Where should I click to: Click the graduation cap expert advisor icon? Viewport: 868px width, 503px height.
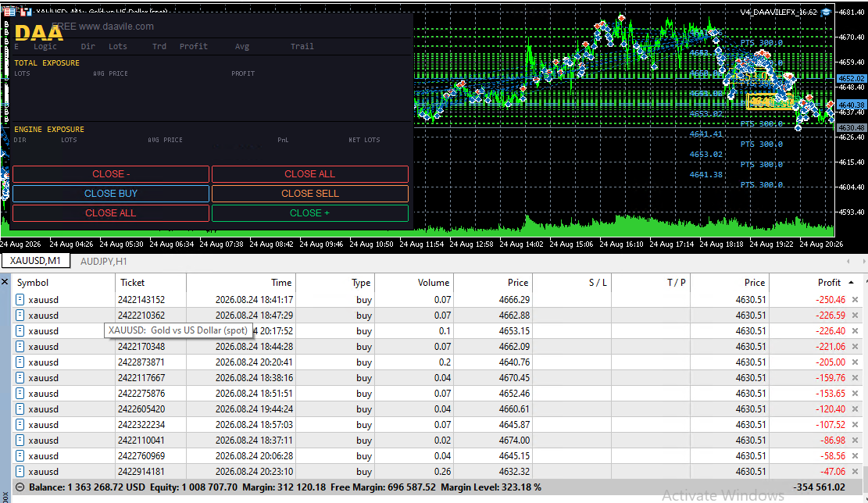[825, 12]
